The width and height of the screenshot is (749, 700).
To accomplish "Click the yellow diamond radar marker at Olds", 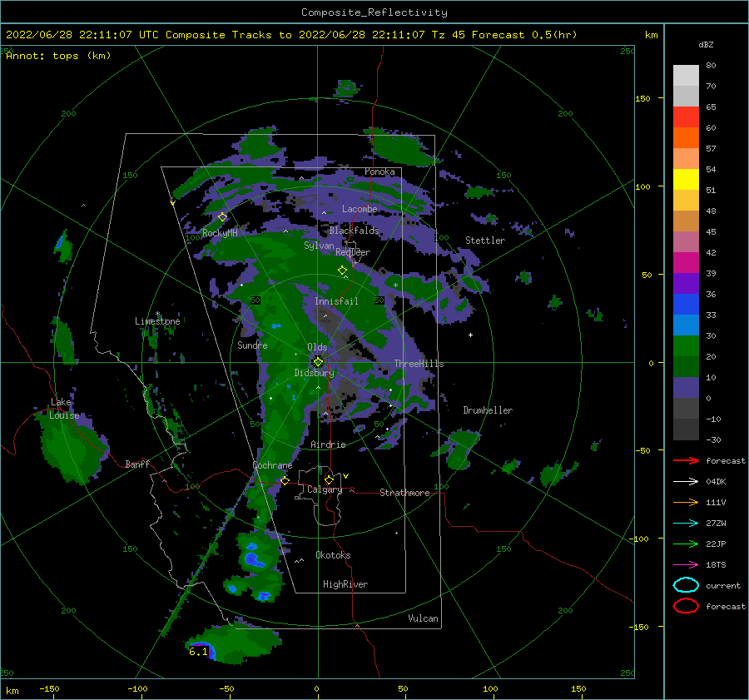I will click(x=318, y=362).
